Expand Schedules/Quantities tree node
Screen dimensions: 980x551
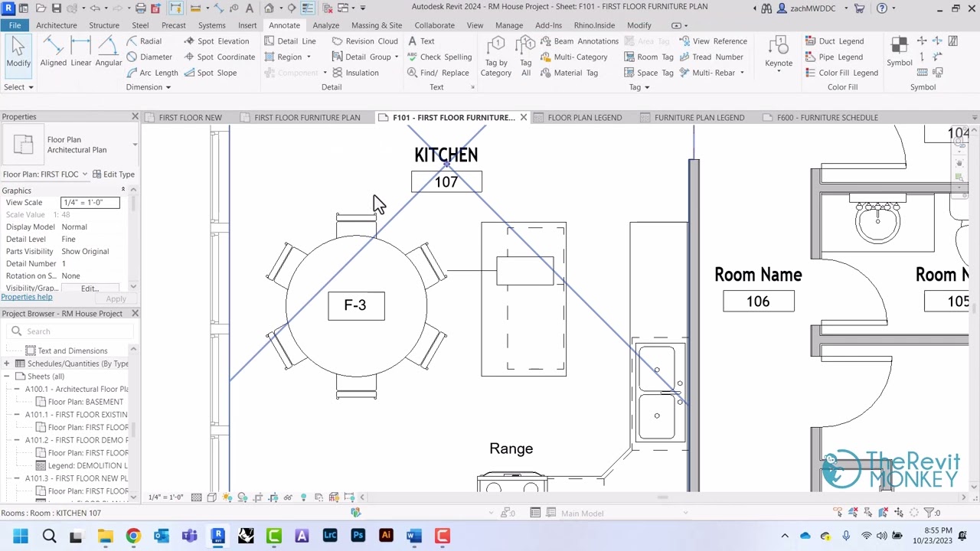tap(7, 364)
